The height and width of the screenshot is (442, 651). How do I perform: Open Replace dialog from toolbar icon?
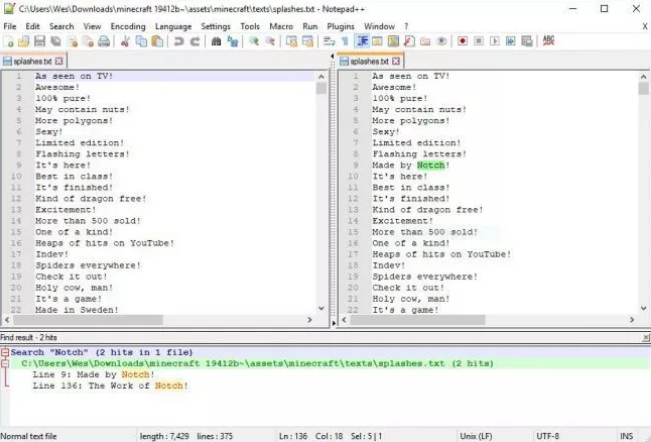point(232,41)
